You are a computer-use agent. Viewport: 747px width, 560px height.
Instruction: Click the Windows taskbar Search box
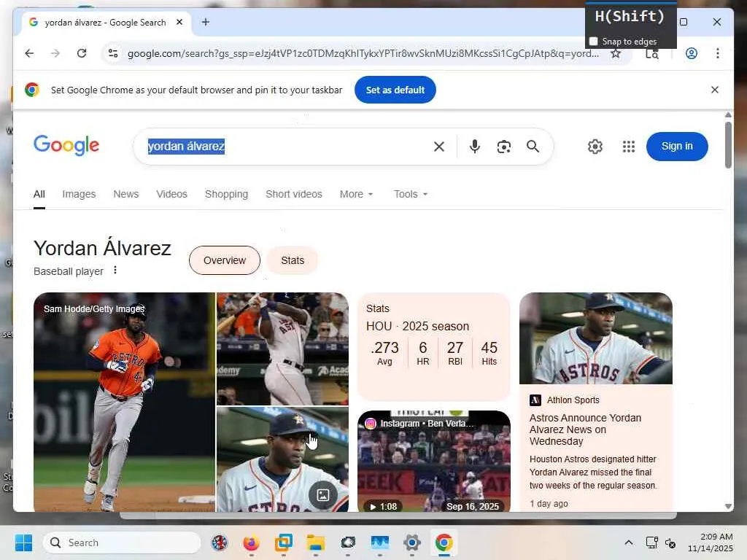click(x=122, y=542)
